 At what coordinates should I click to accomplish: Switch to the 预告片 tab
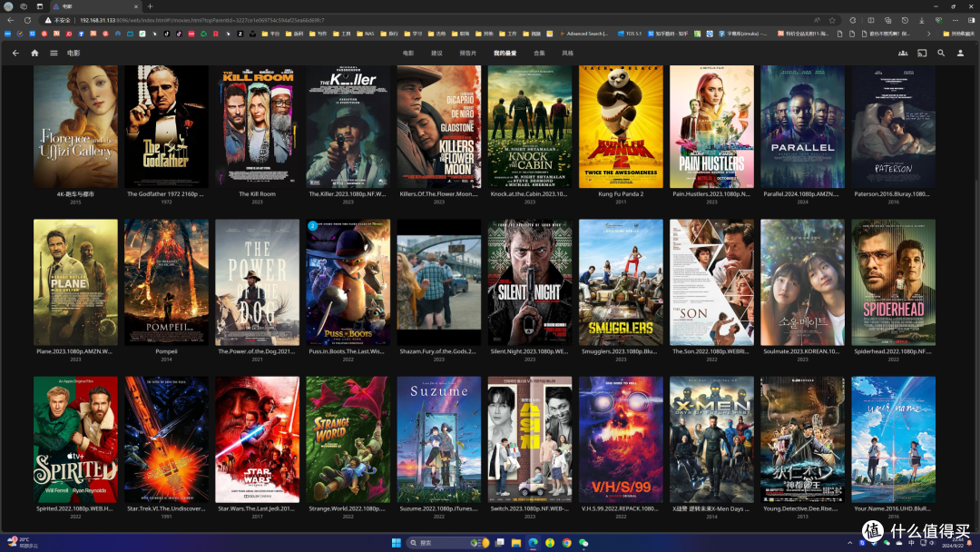click(x=468, y=54)
